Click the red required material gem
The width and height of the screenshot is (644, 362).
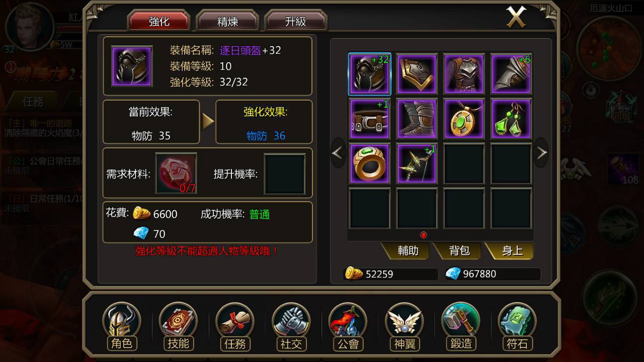tap(176, 174)
